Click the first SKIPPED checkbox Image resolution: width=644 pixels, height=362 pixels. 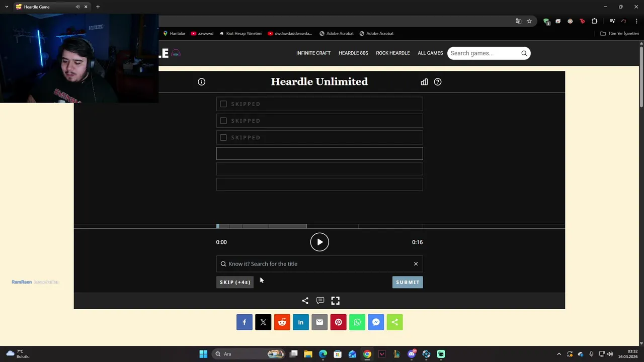223,104
